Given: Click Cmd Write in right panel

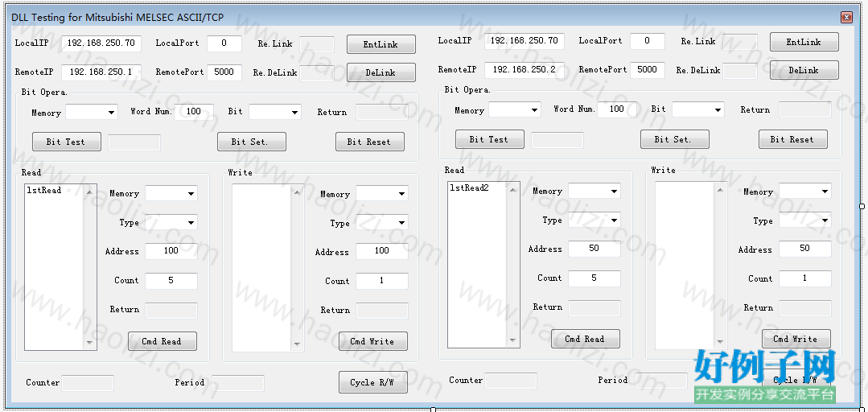Looking at the screenshot, I should (x=796, y=339).
